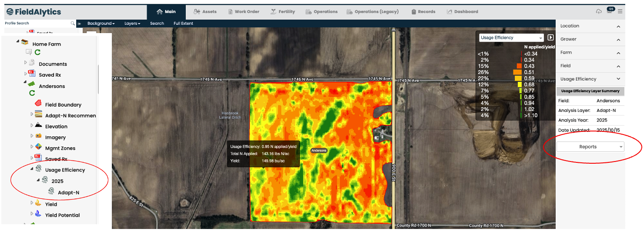644x239 pixels.
Task: Open the Usage Efficiency legend combo box
Action: click(511, 38)
